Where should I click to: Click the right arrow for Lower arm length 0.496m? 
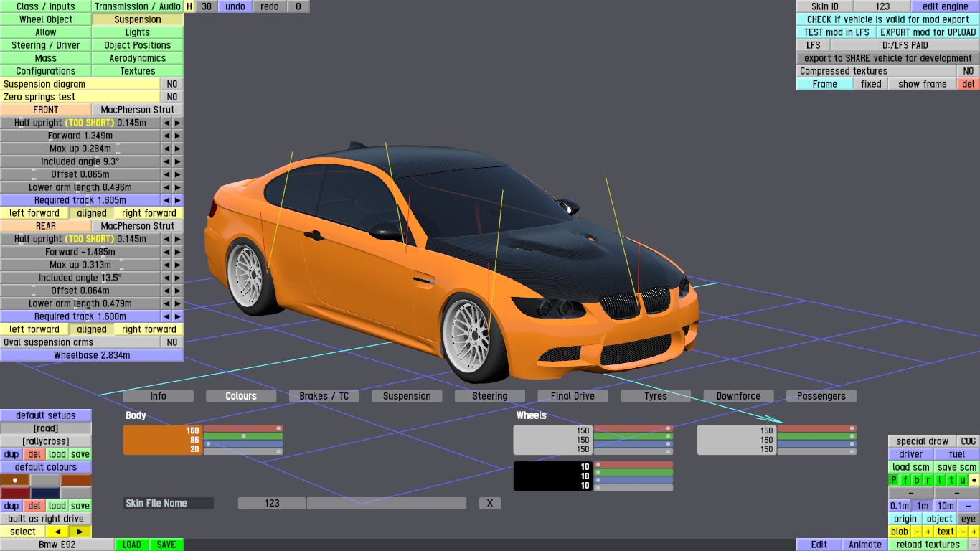178,187
